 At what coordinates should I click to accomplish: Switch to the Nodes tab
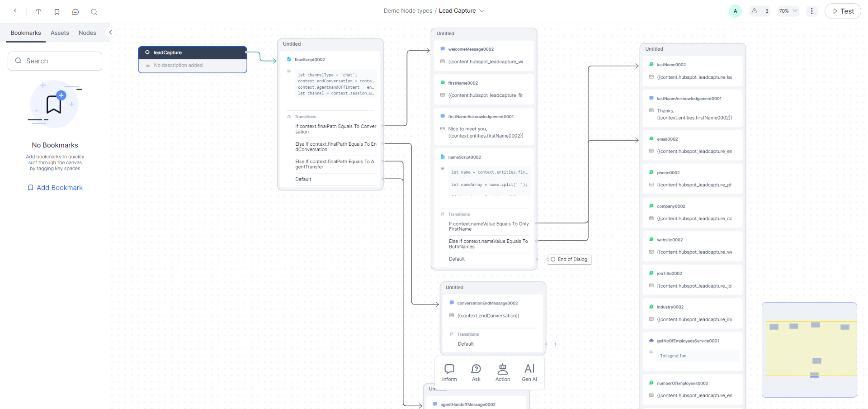[87, 33]
